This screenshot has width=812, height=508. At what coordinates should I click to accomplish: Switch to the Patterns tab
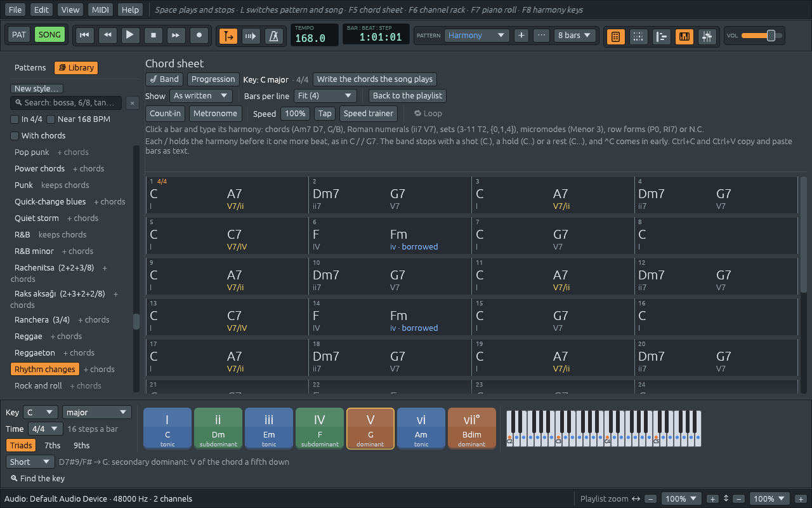(30, 68)
